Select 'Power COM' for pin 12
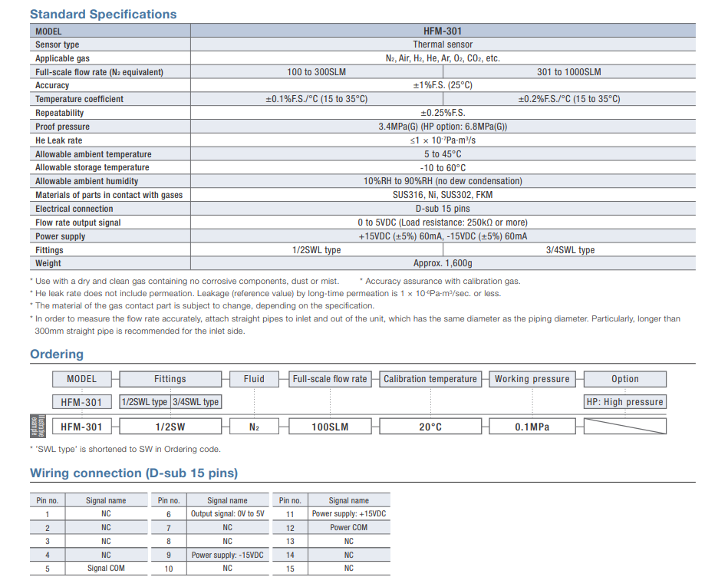The width and height of the screenshot is (728, 577). pos(349,528)
